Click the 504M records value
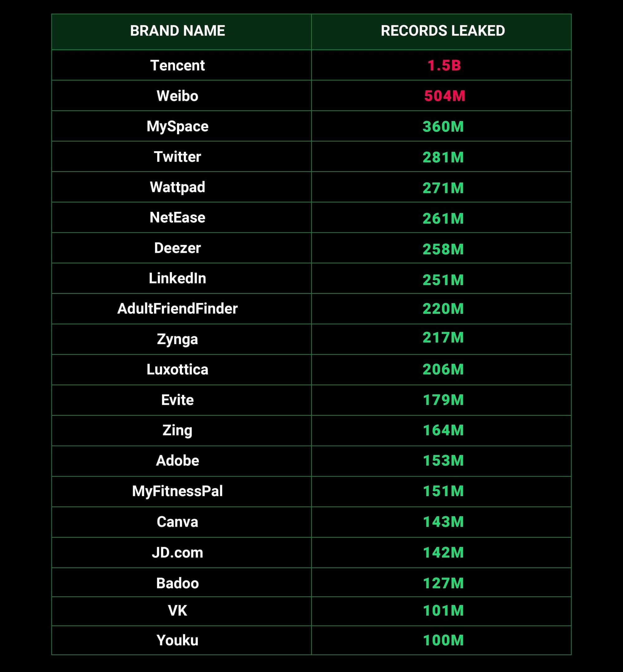 pyautogui.click(x=445, y=96)
